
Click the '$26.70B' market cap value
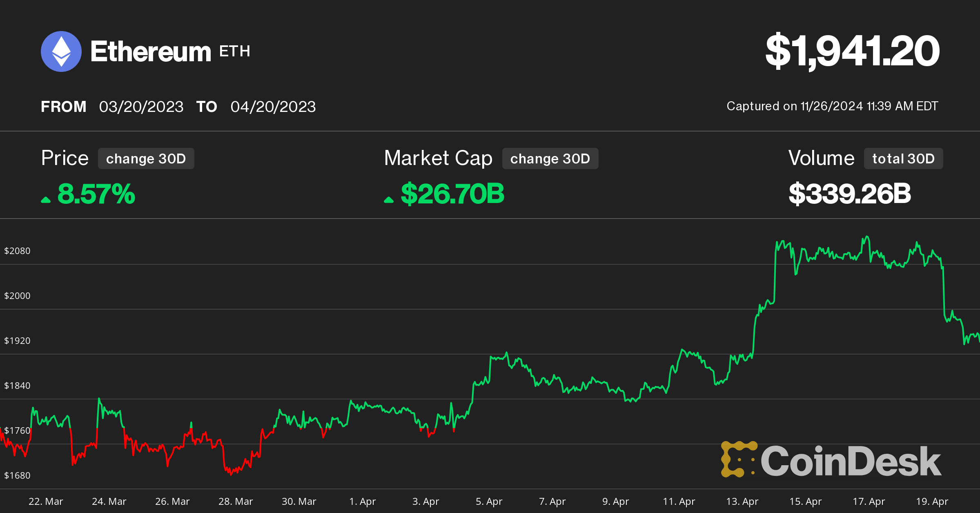(452, 194)
